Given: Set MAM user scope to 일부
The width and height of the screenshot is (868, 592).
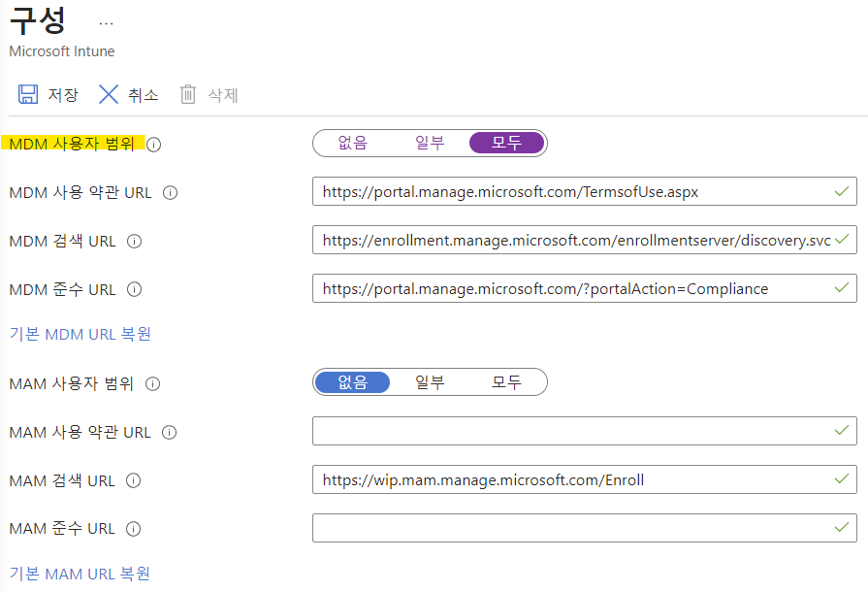Looking at the screenshot, I should coord(430,382).
